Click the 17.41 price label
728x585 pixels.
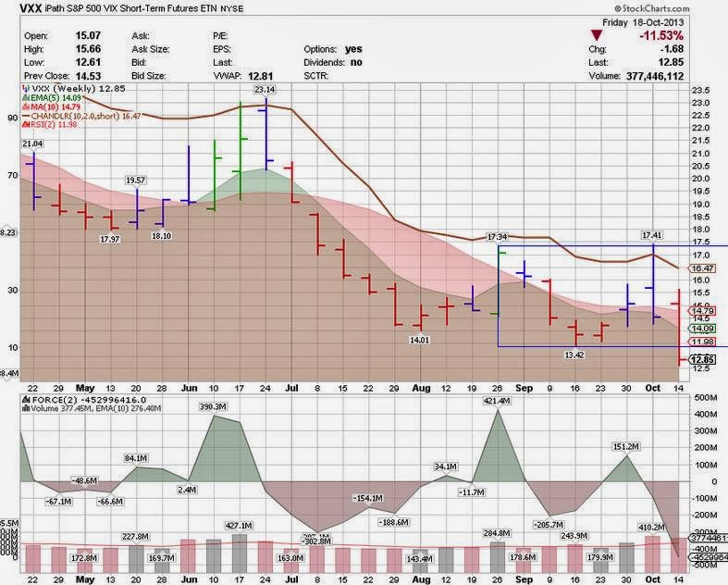652,236
